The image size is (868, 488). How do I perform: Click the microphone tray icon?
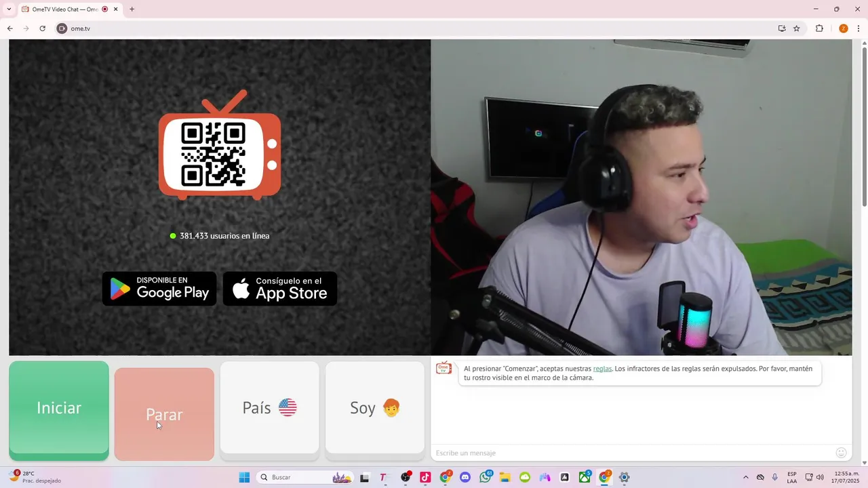(x=775, y=477)
